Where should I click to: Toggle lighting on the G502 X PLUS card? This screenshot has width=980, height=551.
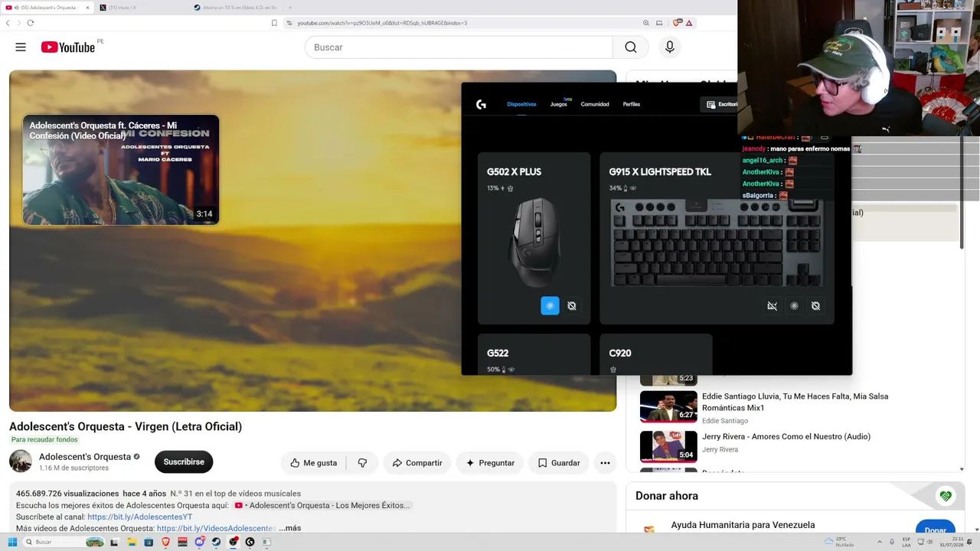point(550,306)
